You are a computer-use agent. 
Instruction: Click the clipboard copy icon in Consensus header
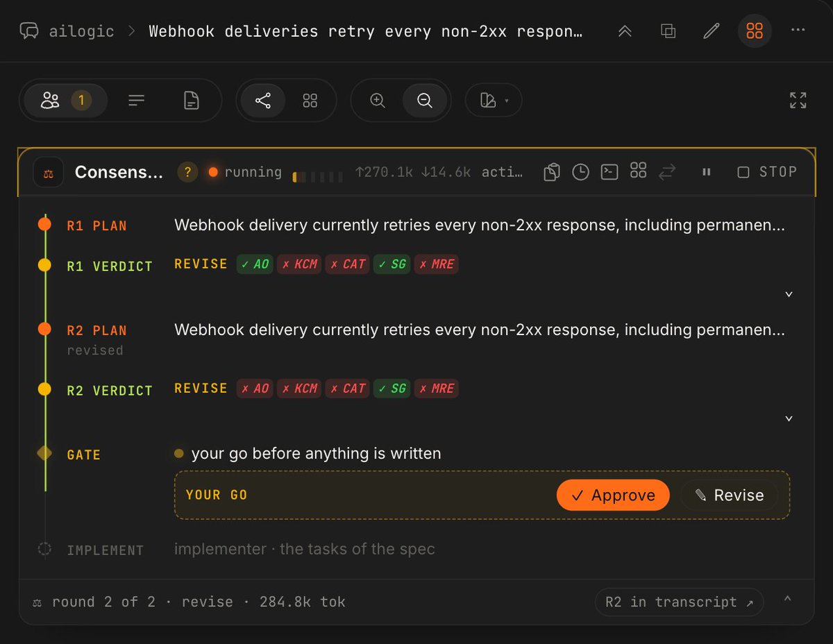click(552, 172)
